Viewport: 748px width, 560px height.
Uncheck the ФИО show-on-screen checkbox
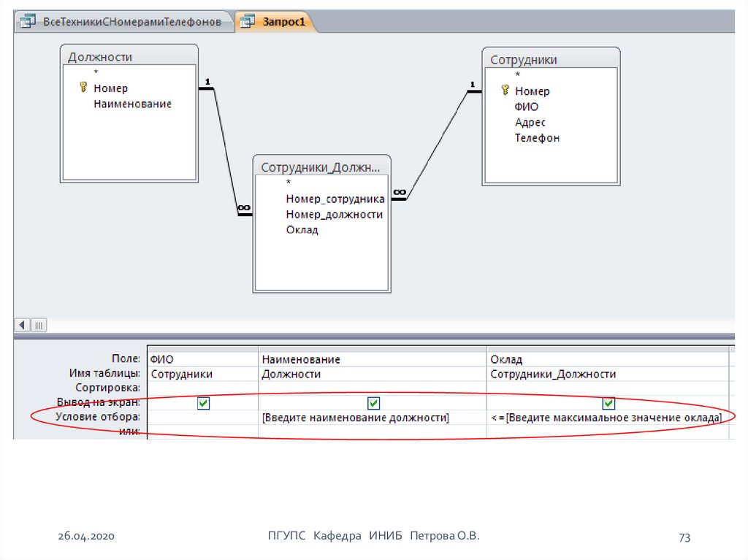click(204, 403)
